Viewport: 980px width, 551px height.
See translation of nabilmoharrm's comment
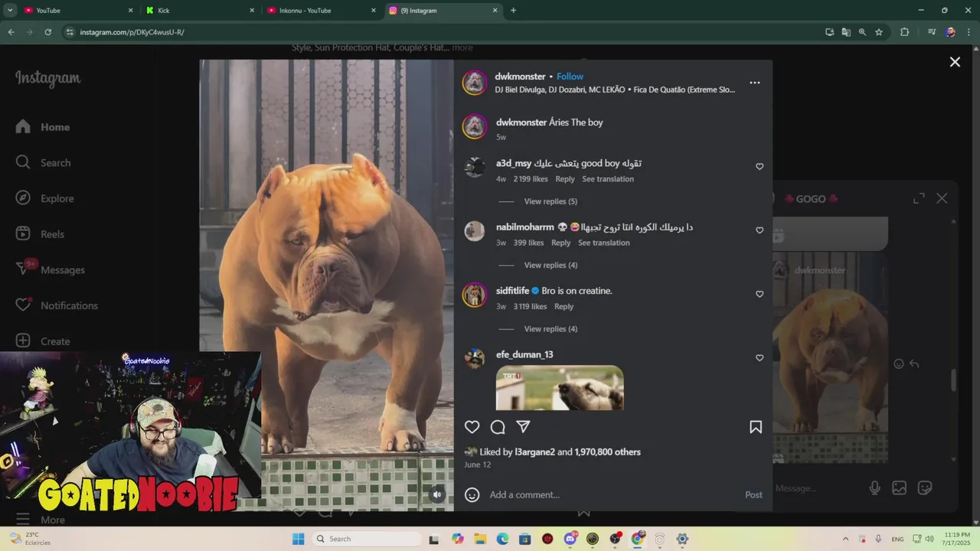pos(603,243)
